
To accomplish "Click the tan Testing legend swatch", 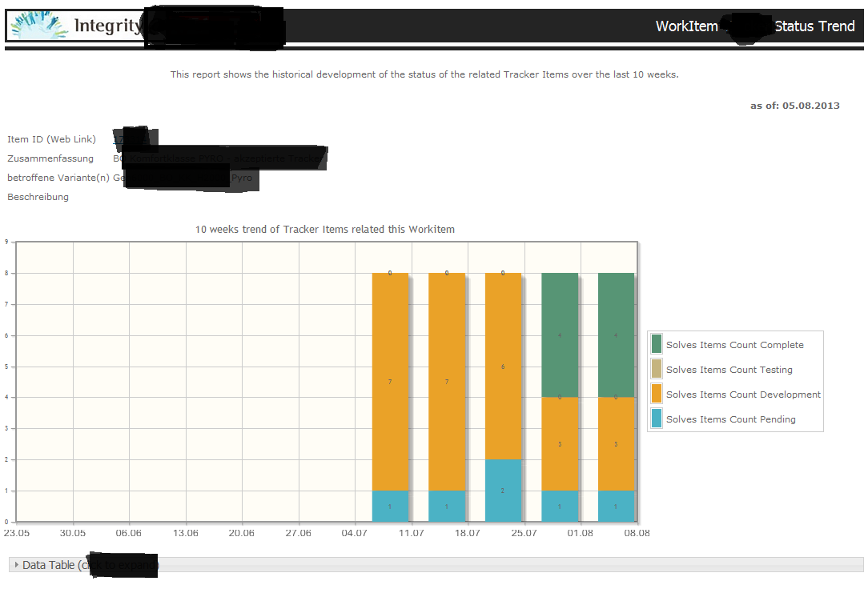I will [657, 369].
